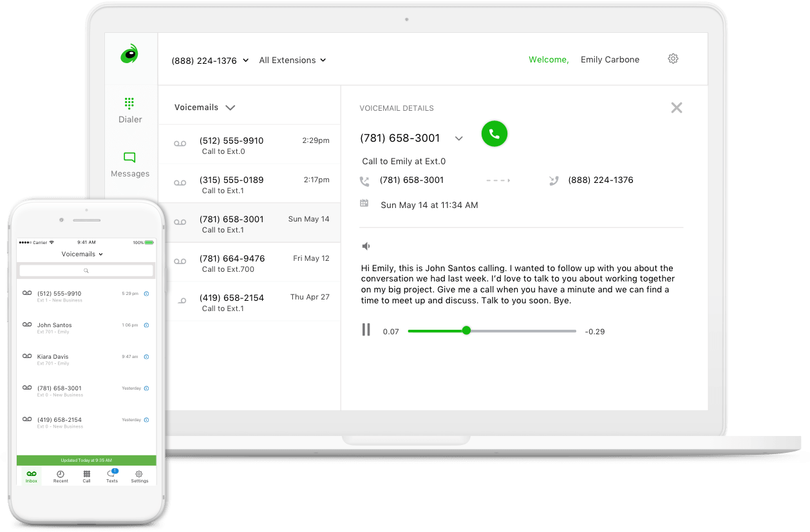Select the voicemail from (419) 658-2154

(x=233, y=301)
